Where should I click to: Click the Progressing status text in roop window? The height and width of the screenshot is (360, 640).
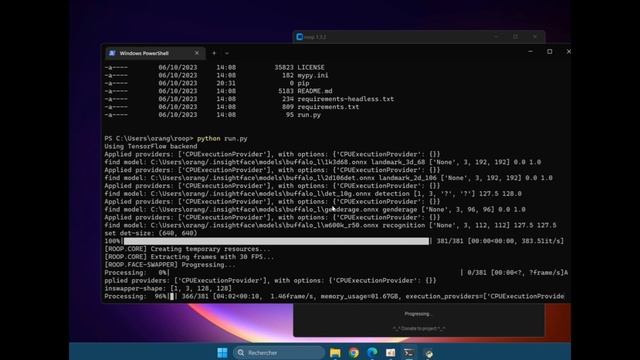(x=418, y=314)
